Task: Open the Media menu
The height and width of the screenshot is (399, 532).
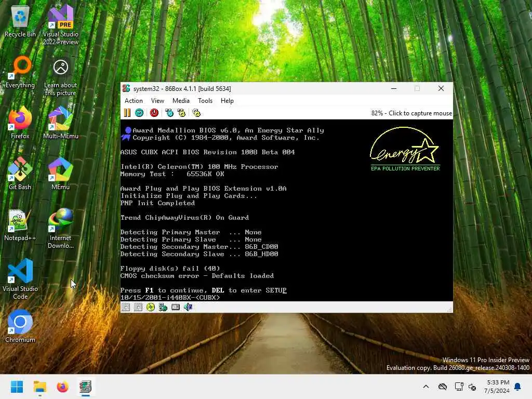Action: pyautogui.click(x=181, y=101)
